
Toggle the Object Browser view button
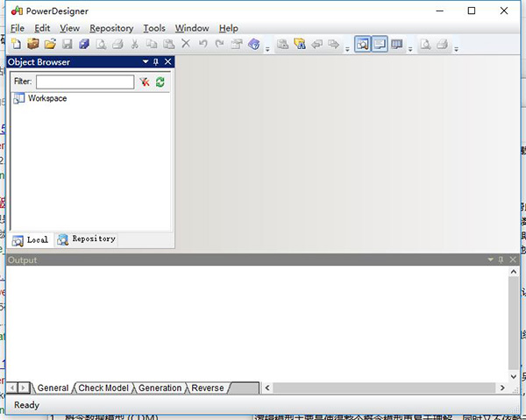click(363, 44)
